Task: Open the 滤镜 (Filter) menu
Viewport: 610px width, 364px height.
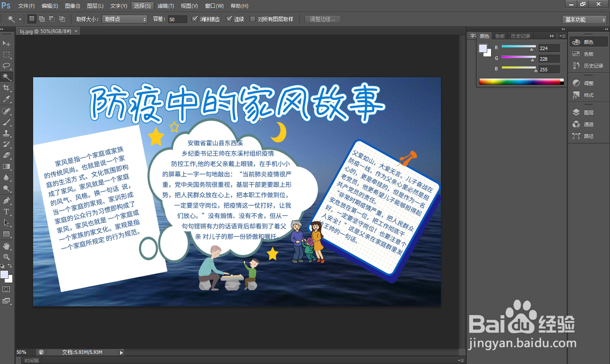Action: pyautogui.click(x=166, y=6)
